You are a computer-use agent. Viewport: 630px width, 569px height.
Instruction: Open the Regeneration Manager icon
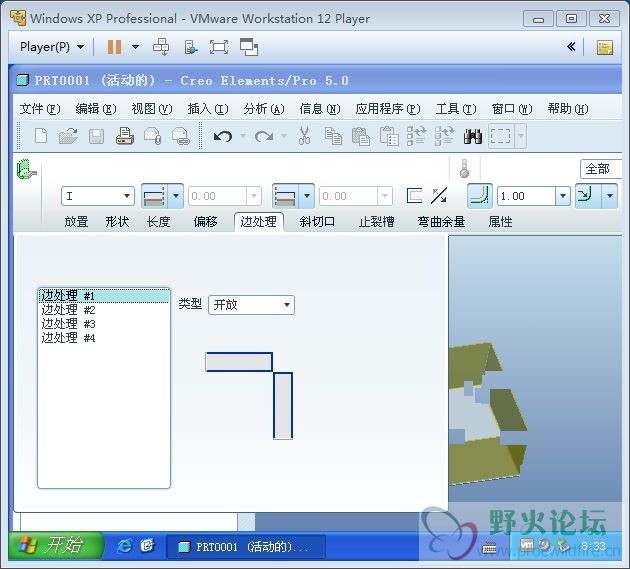[444, 136]
